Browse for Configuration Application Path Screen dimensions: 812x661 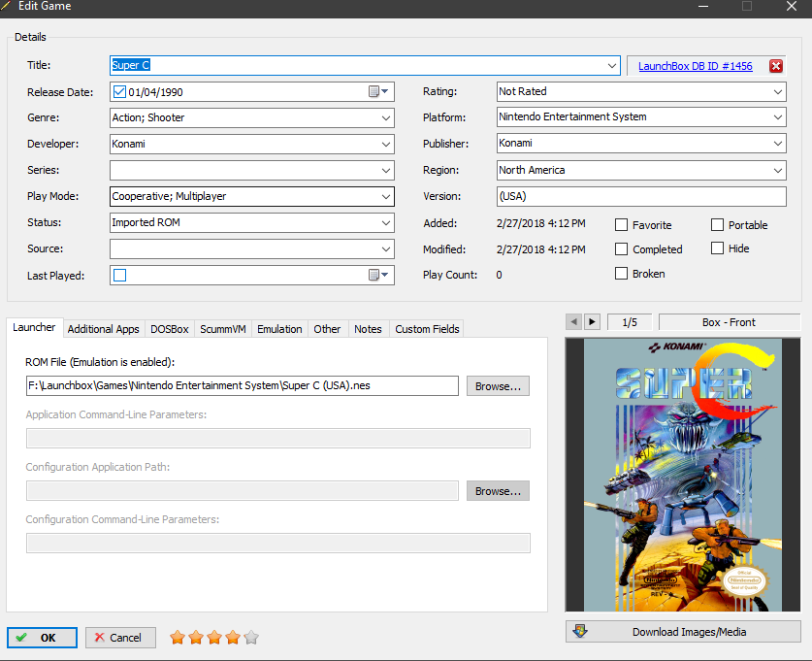pos(498,490)
